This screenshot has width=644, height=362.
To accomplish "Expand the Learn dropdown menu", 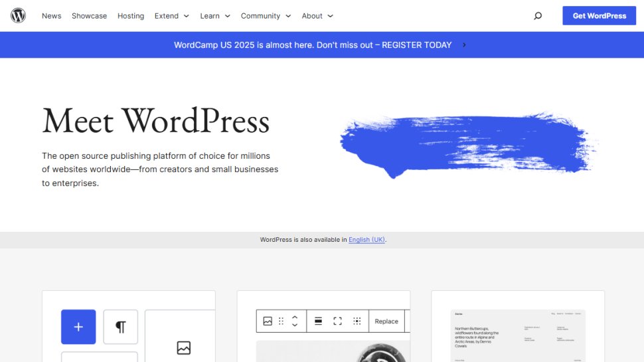I will click(x=215, y=16).
